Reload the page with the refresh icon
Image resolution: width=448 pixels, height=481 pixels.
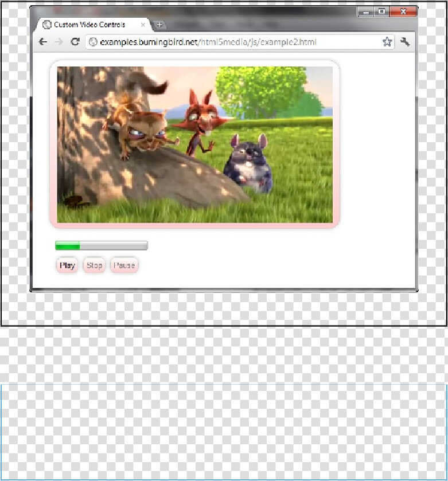[75, 41]
